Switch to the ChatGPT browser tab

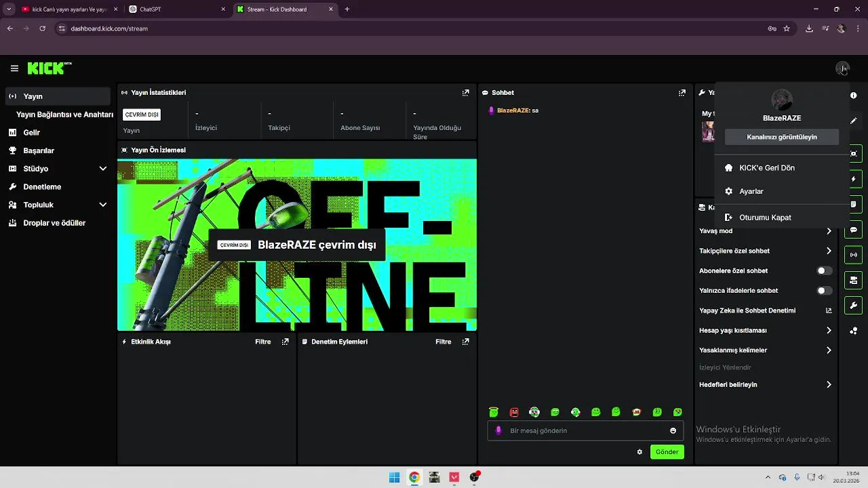click(x=178, y=9)
